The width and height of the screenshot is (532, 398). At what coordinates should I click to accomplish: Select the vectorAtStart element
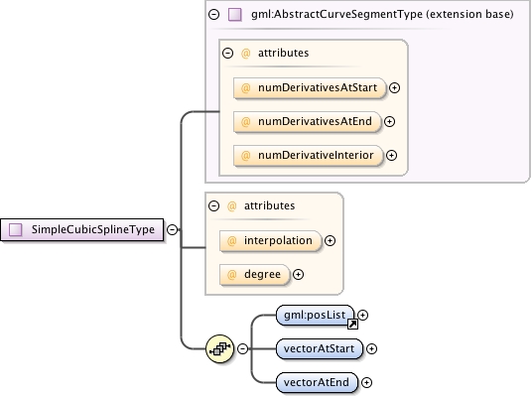pyautogui.click(x=320, y=348)
